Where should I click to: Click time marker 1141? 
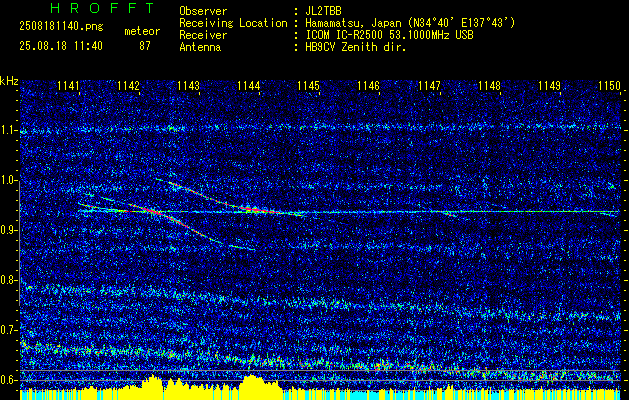[x=68, y=86]
